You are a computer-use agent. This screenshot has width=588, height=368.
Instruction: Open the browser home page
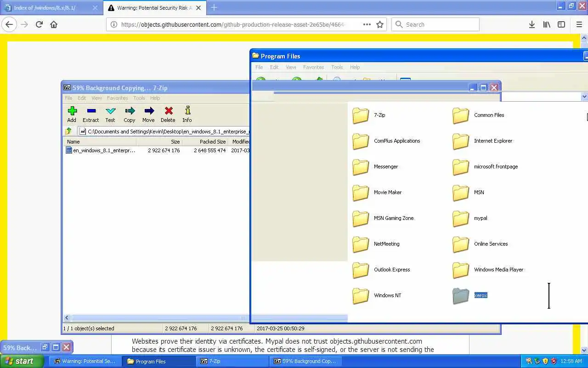54,24
